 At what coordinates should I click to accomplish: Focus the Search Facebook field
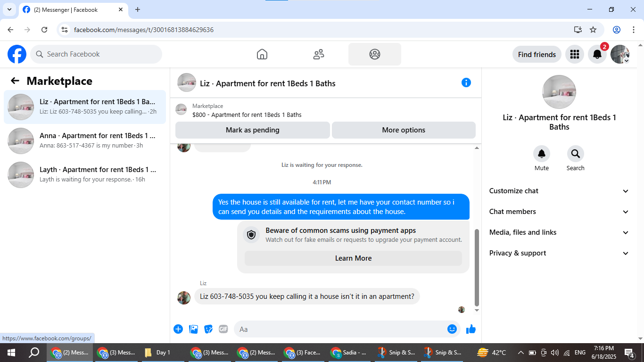click(x=96, y=54)
